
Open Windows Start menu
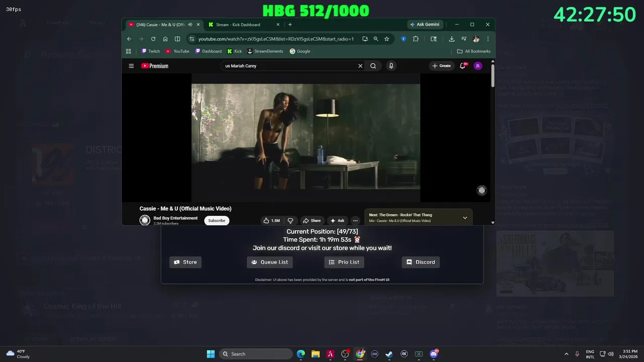tap(211, 354)
